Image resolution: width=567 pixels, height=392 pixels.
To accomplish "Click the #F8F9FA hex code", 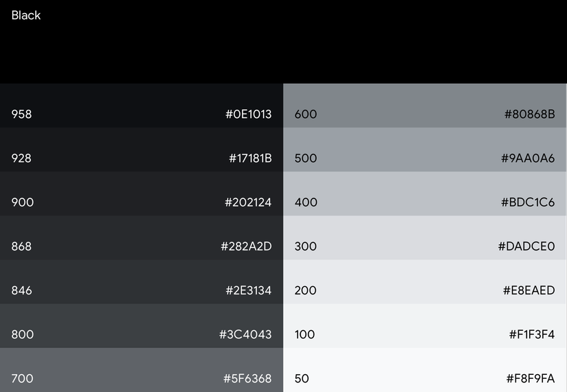I will [530, 379].
